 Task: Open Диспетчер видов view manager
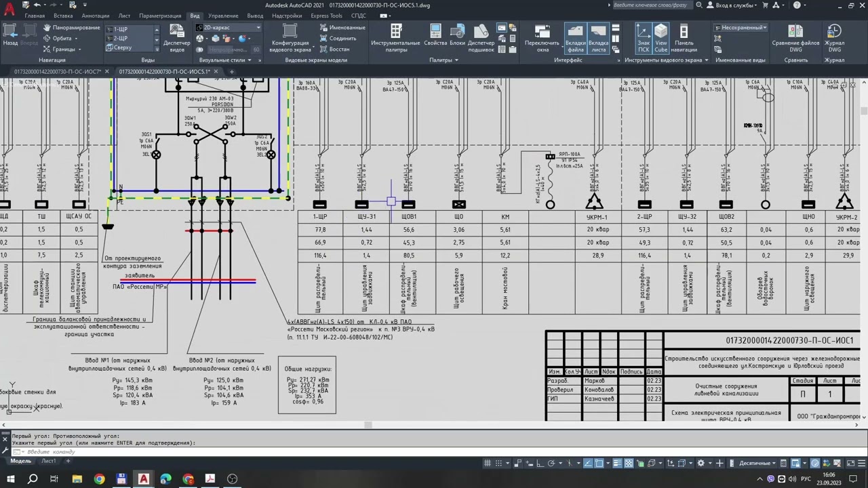point(177,38)
